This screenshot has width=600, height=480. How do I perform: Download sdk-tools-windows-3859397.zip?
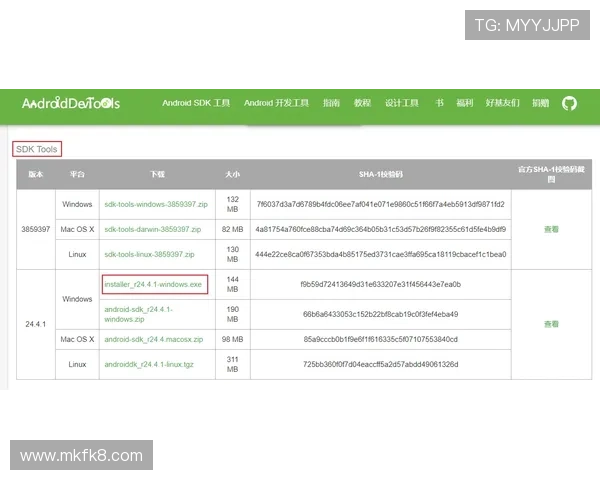[x=156, y=204]
